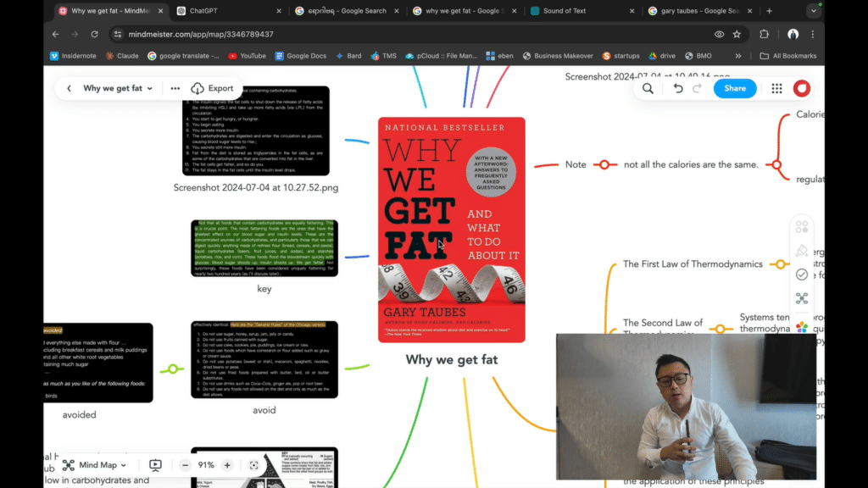Viewport: 868px width, 488px height.
Task: Open the Chrome extensions puzzle icon
Action: [x=764, y=34]
